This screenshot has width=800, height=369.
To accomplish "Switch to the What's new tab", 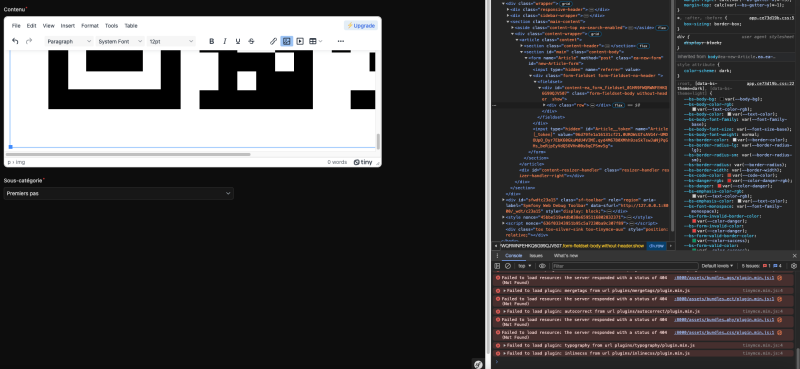I will point(566,256).
